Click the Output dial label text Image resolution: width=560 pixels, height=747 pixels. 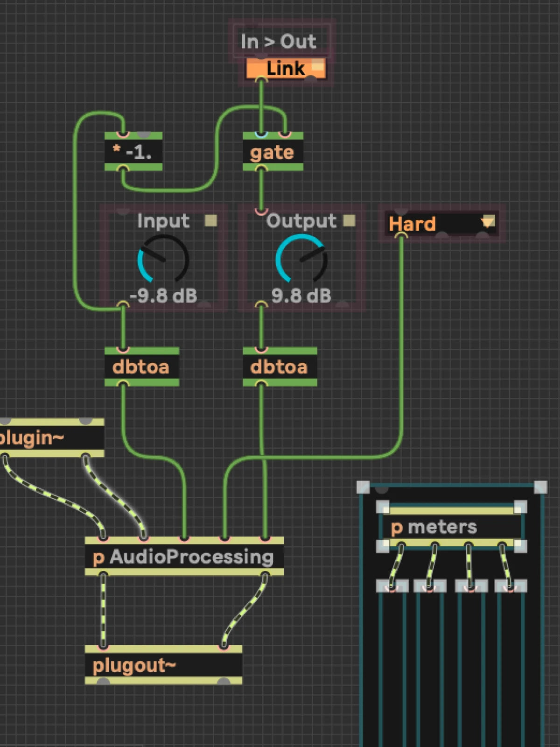(301, 221)
